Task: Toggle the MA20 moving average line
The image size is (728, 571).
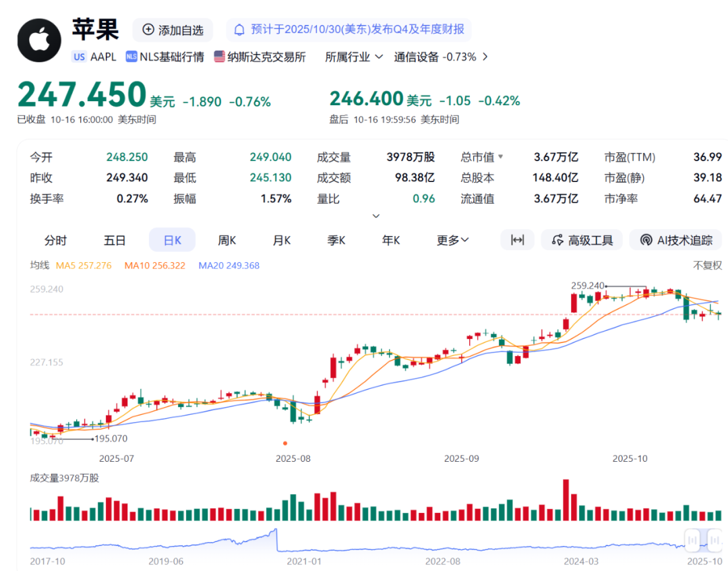Action: coord(229,266)
